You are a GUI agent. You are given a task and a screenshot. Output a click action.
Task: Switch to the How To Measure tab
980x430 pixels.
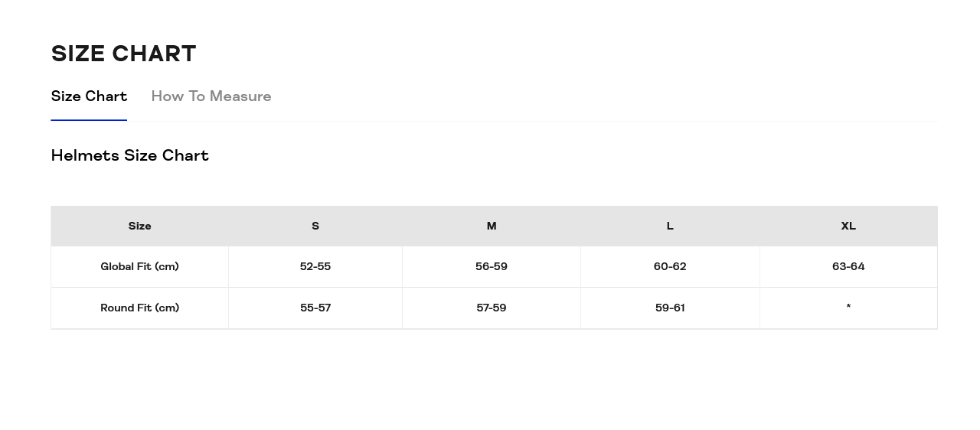[211, 96]
